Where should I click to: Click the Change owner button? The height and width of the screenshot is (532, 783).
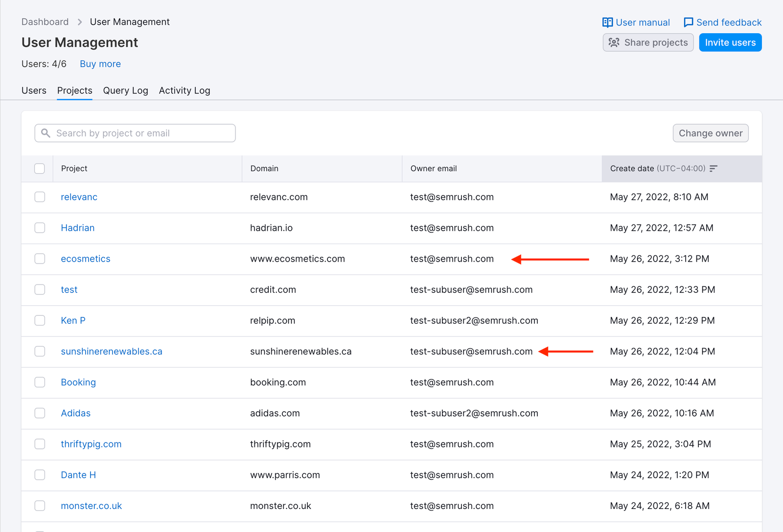[710, 133]
